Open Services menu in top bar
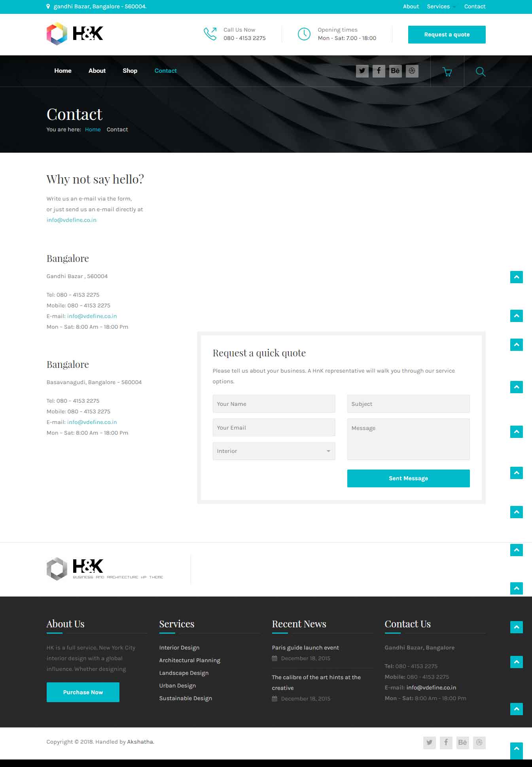Image resolution: width=532 pixels, height=767 pixels. 438,7
